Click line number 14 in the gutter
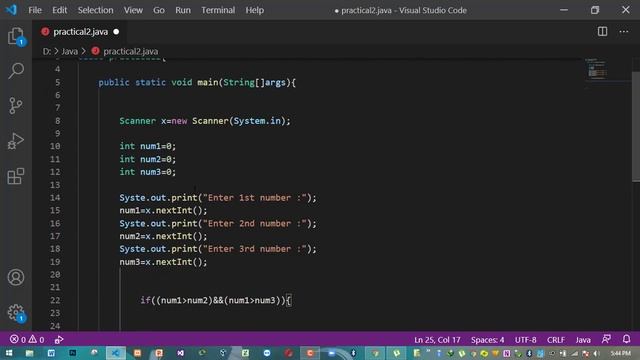The height and width of the screenshot is (360, 640). [55, 198]
